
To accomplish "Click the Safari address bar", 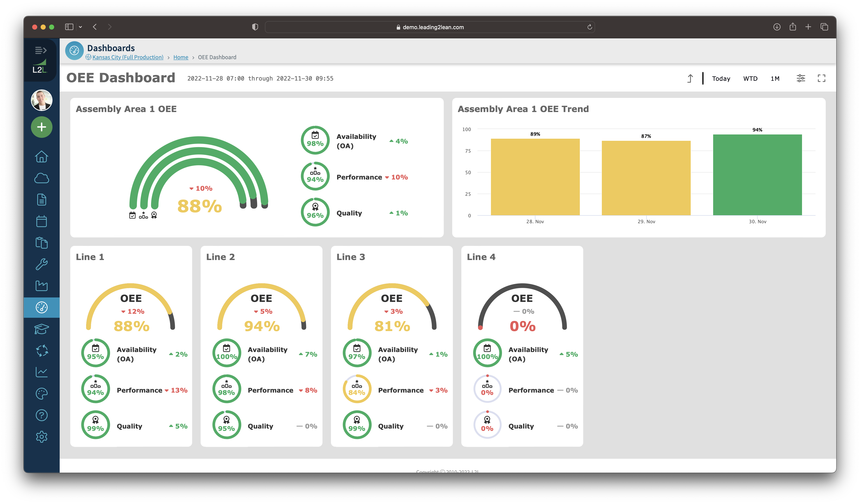I will pyautogui.click(x=430, y=27).
